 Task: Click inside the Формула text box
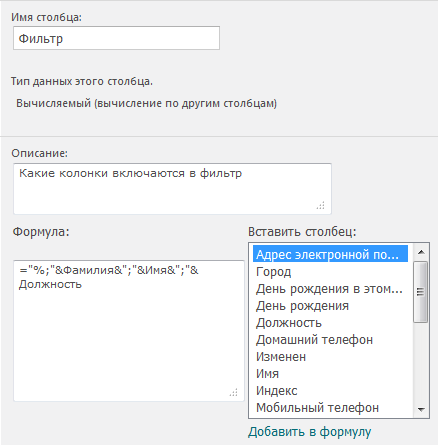point(129,331)
